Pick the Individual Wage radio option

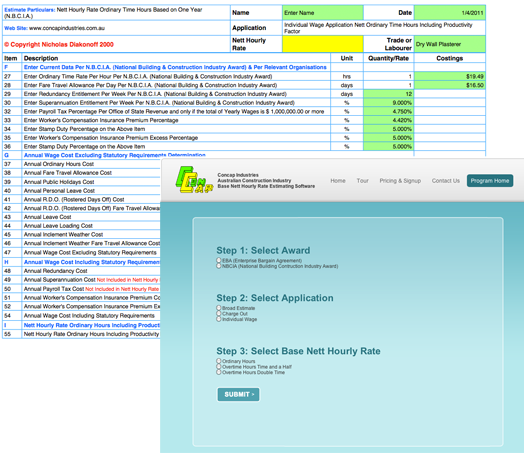[219, 319]
